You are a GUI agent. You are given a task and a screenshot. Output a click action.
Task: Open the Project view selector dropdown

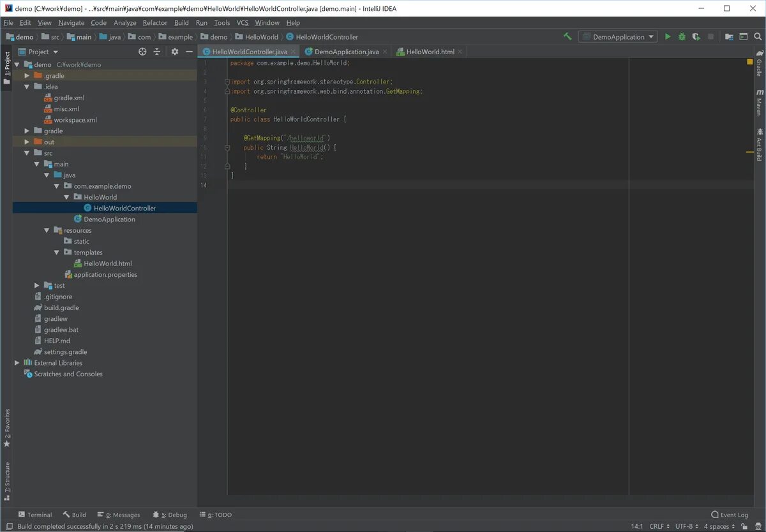[38, 52]
